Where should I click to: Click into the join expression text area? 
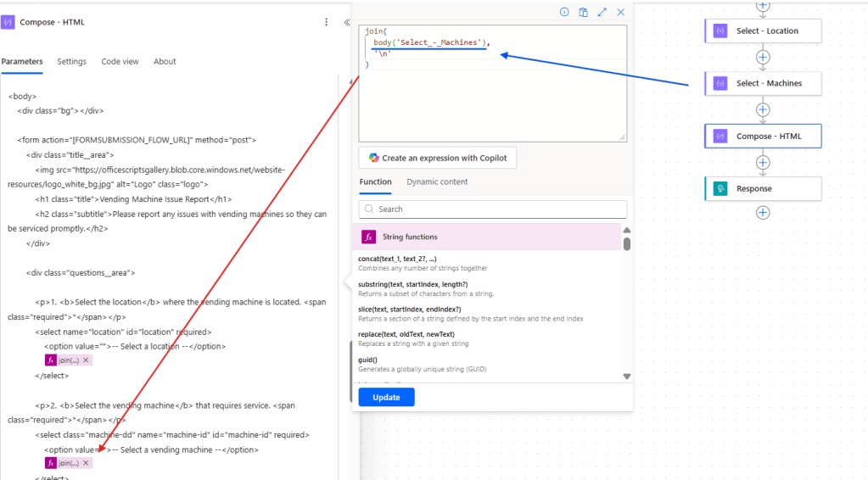pos(493,83)
